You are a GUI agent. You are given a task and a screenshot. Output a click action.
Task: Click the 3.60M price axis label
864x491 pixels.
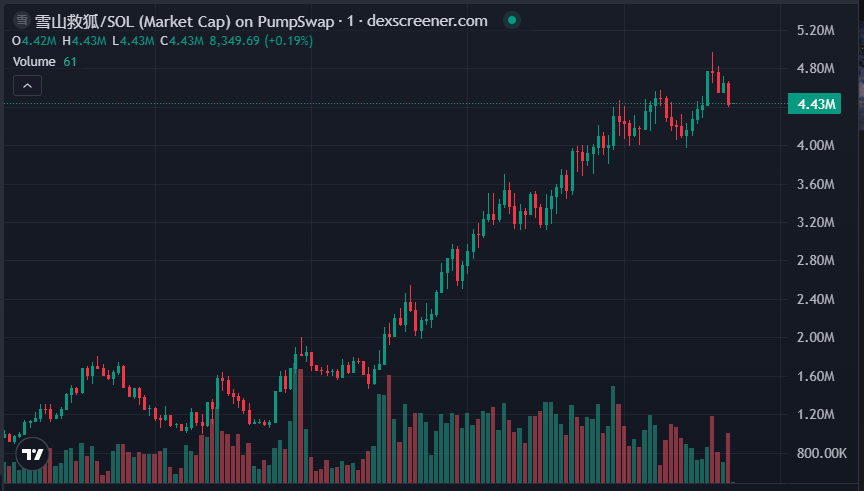point(816,184)
